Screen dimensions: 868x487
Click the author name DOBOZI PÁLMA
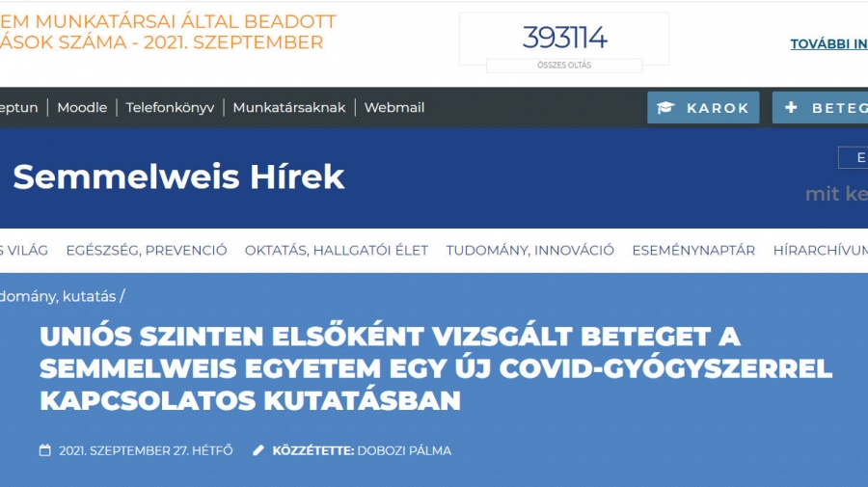pyautogui.click(x=404, y=451)
